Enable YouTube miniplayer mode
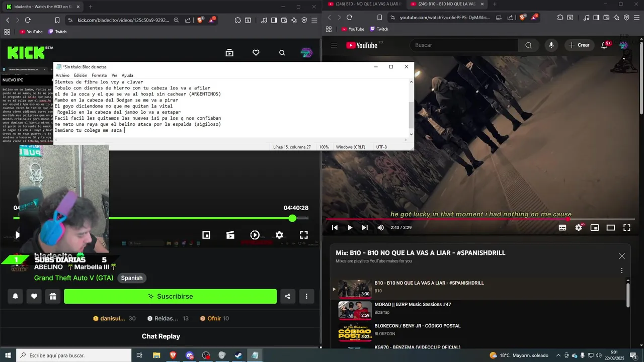 click(595, 228)
